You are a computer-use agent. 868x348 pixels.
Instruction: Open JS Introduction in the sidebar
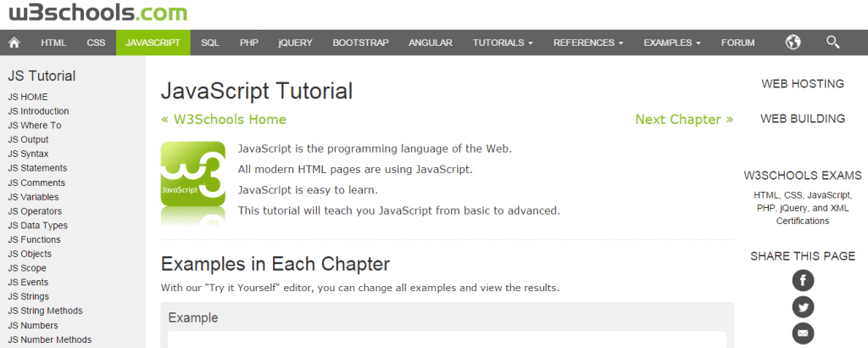click(x=38, y=111)
